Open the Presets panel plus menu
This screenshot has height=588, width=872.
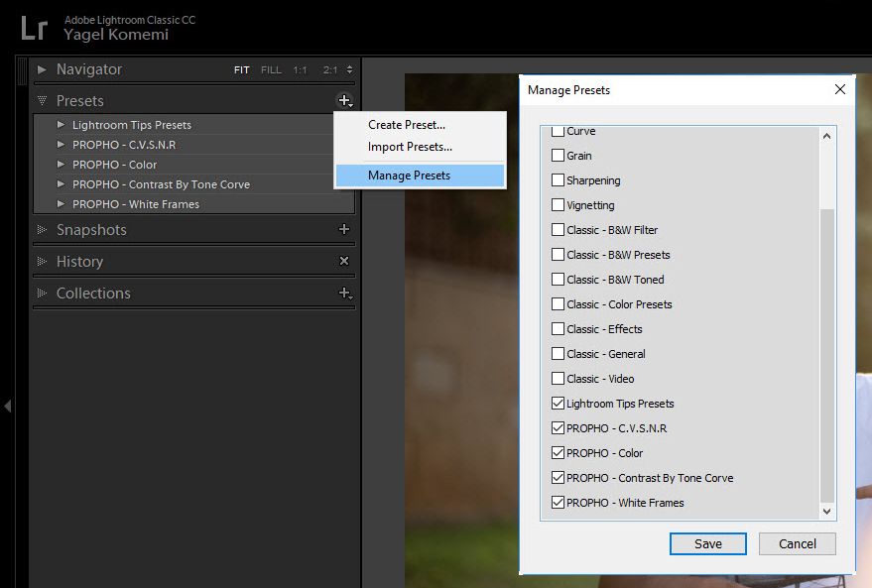point(345,100)
